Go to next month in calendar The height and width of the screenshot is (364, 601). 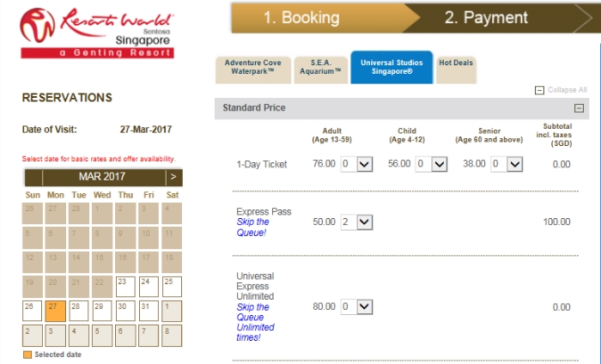(173, 177)
